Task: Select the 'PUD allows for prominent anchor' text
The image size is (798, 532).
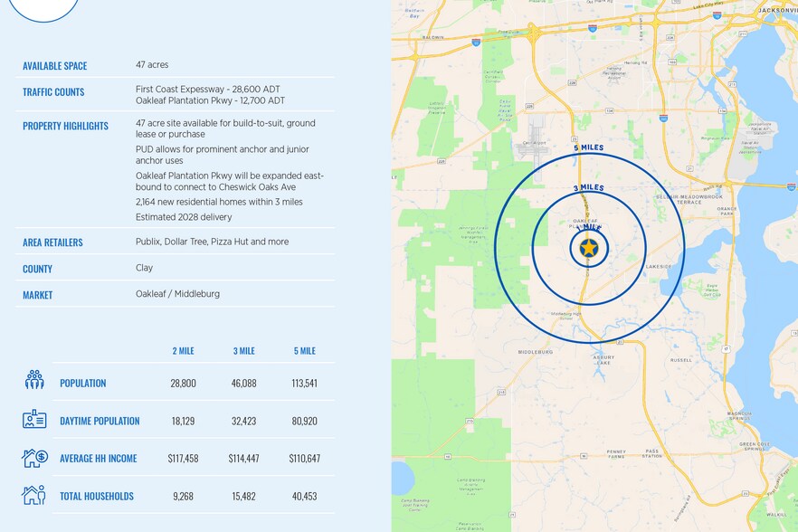Action: (x=223, y=155)
